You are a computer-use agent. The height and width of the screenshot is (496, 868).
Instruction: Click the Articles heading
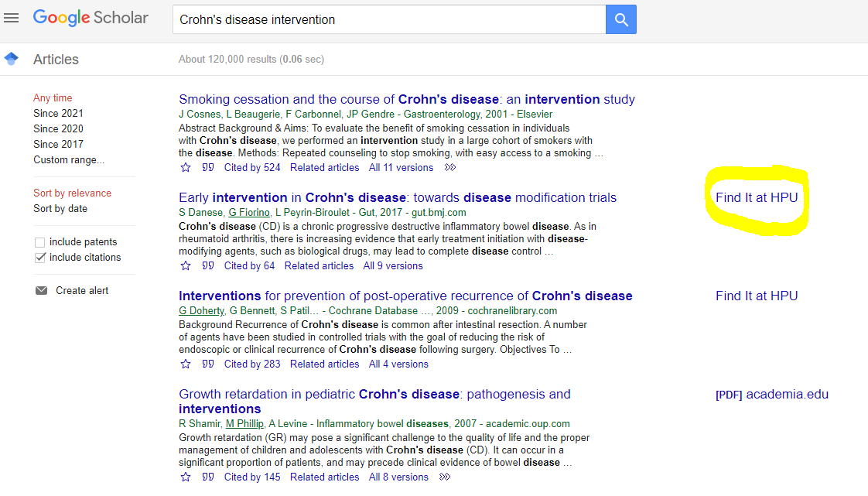tap(56, 60)
